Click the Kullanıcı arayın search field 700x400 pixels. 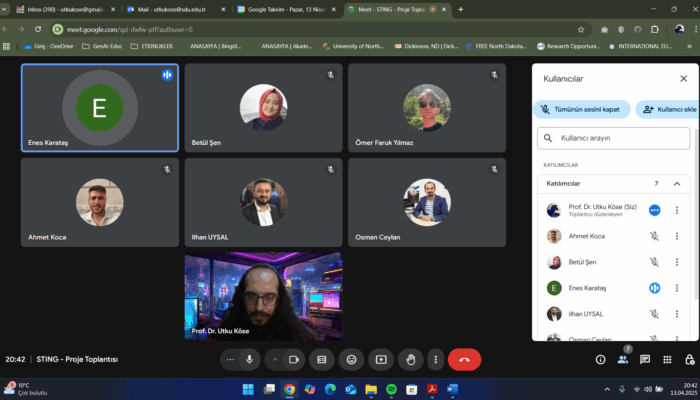point(612,138)
